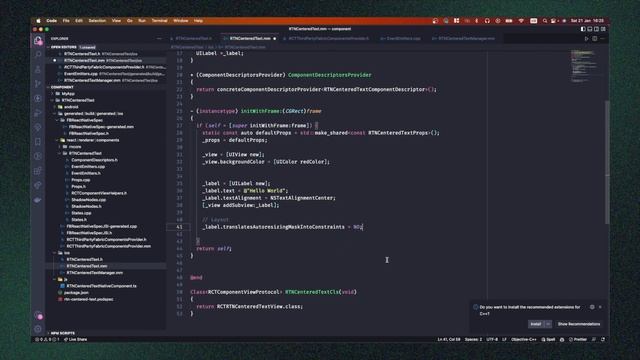640x360 pixels.
Task: Open Customize Layout icon in title bar
Action: click(603, 29)
